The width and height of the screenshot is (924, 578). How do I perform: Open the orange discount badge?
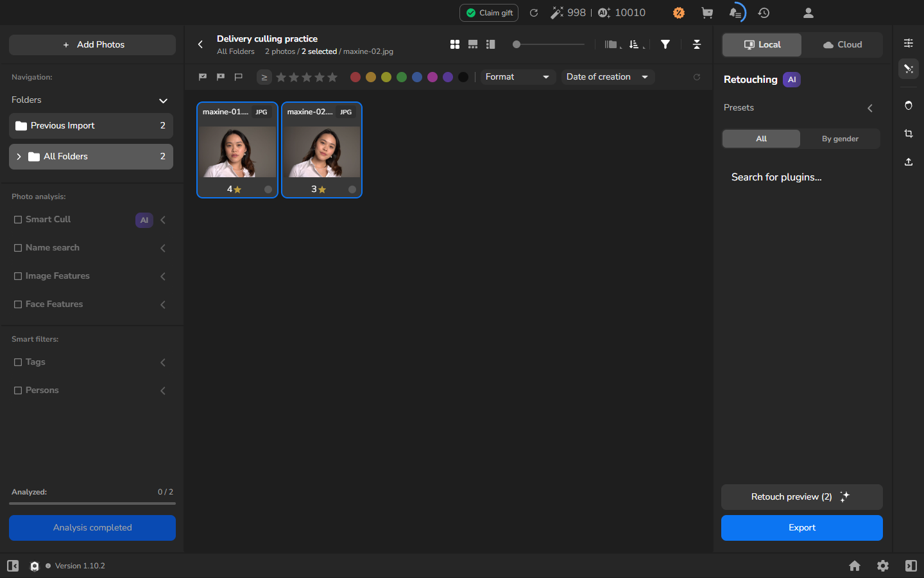tap(679, 13)
